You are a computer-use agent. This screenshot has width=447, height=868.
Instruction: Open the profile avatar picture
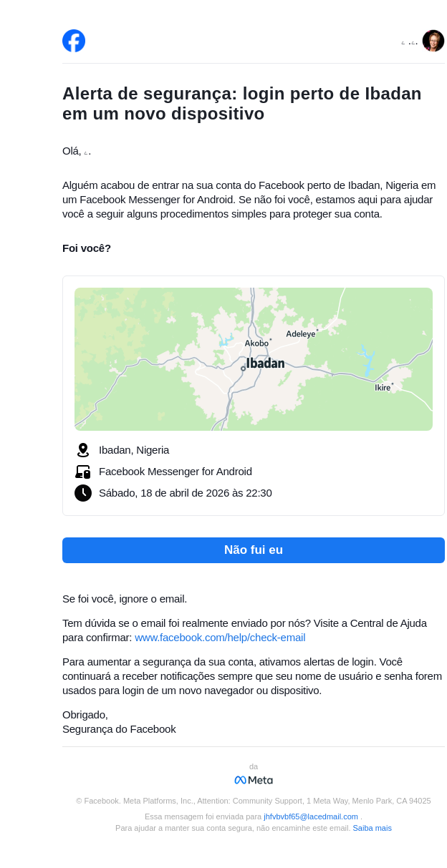433,41
